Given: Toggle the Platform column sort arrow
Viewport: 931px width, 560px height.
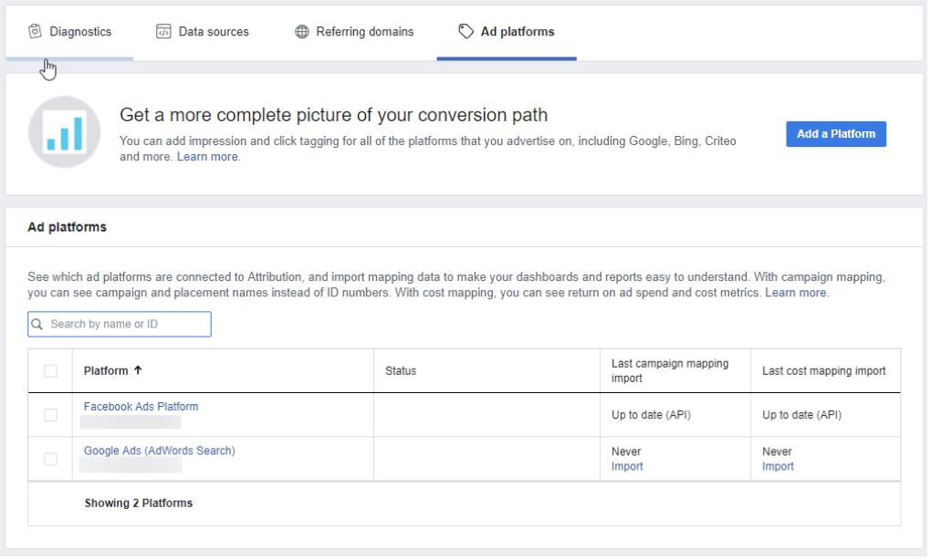Looking at the screenshot, I should [x=139, y=370].
